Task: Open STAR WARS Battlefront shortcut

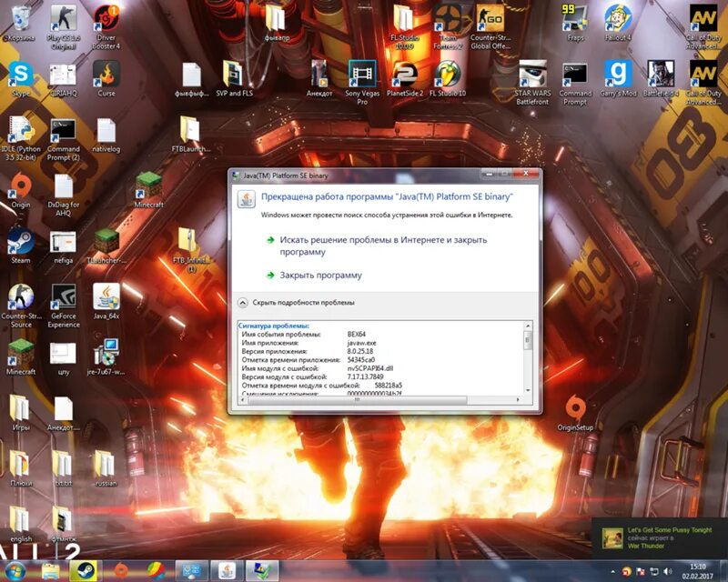Action: click(532, 83)
